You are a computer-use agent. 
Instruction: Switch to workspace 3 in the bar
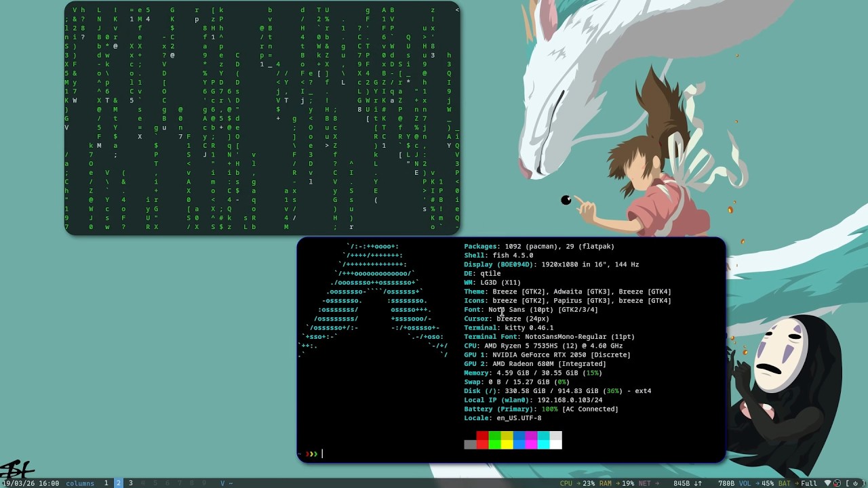point(131,483)
